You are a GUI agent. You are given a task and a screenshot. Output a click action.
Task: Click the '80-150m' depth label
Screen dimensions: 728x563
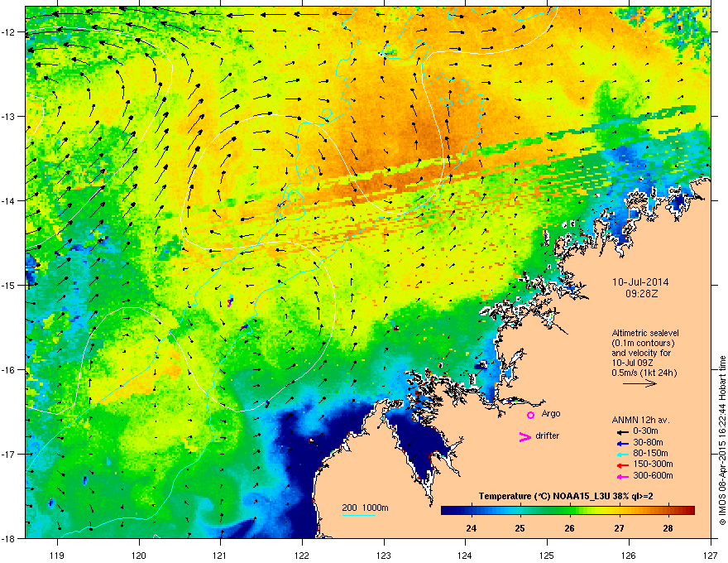pyautogui.click(x=650, y=453)
